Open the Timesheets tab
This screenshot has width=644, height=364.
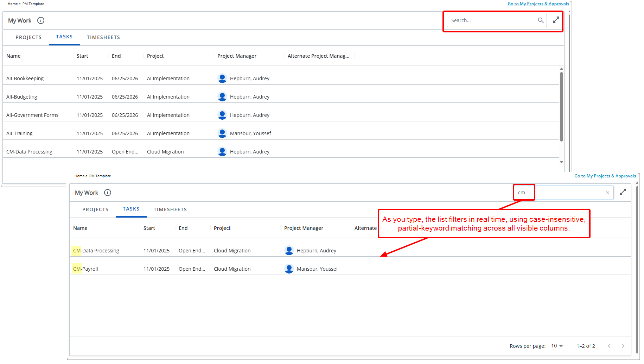[x=103, y=37]
